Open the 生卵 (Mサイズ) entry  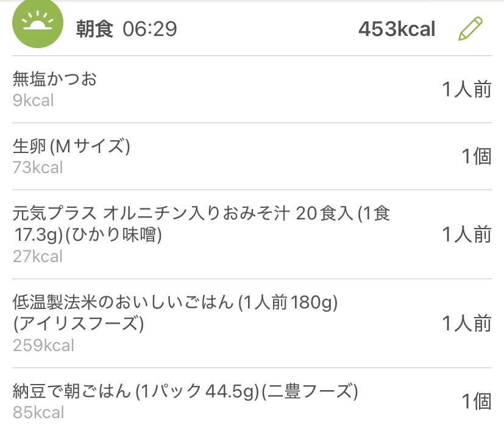coord(71,146)
